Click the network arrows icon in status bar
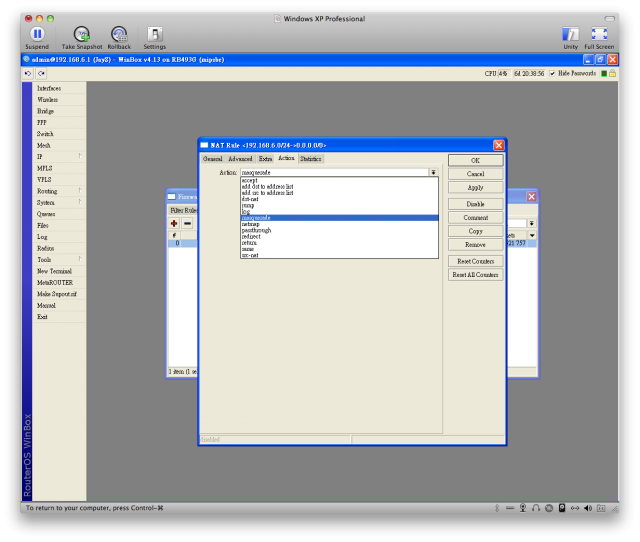This screenshot has height=542, width=640. tap(575, 508)
